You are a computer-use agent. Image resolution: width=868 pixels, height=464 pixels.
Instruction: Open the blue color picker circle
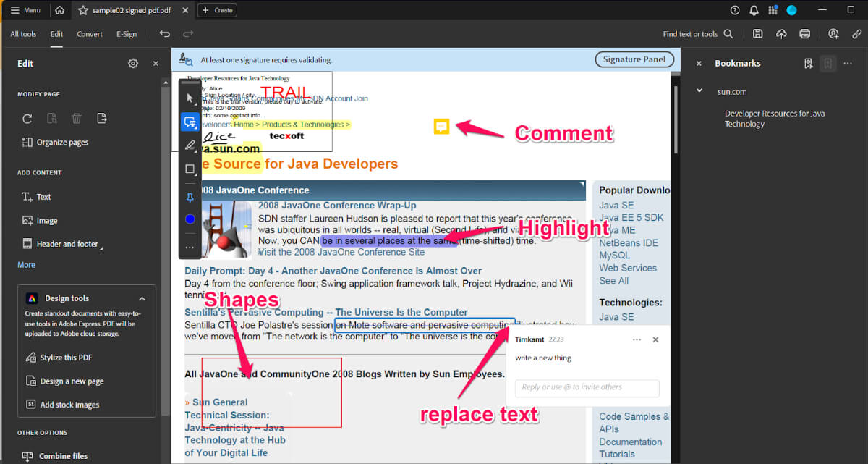point(190,219)
